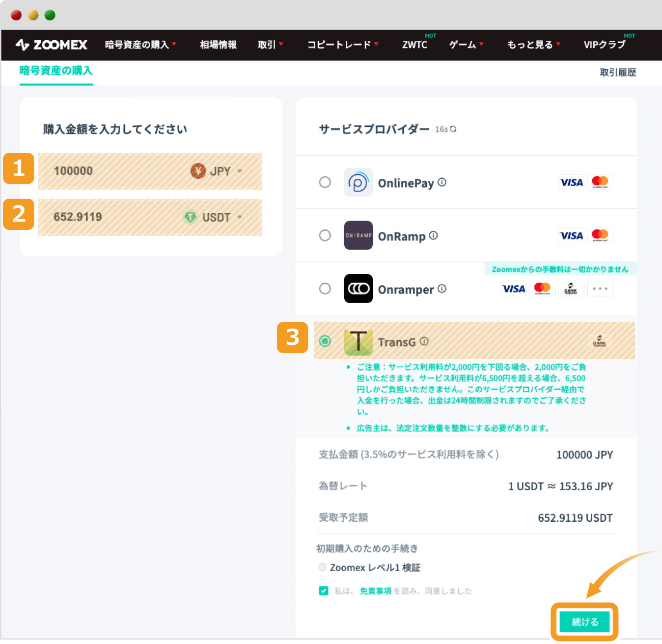Click the 652.9119 USDT expected amount
Image resolution: width=662 pixels, height=644 pixels.
click(x=575, y=518)
